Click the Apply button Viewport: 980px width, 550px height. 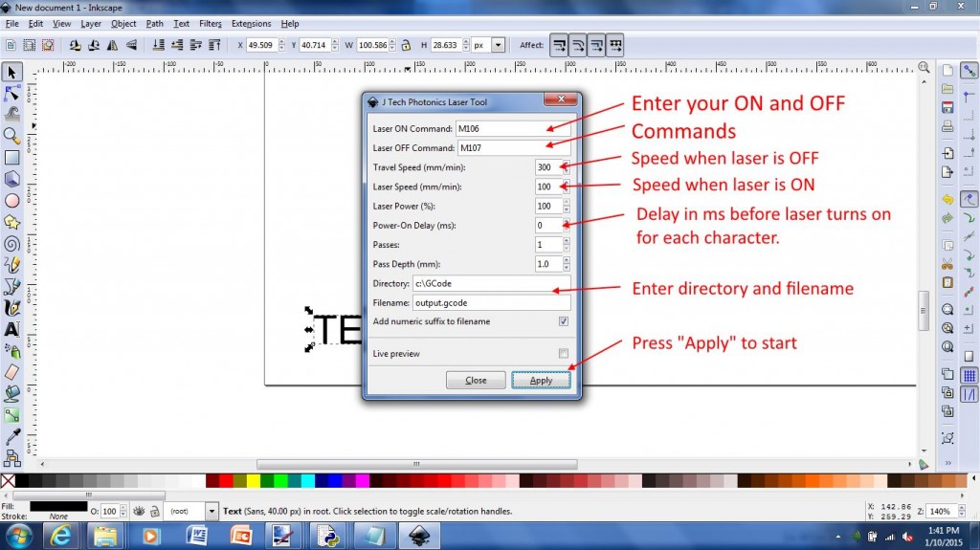point(541,380)
